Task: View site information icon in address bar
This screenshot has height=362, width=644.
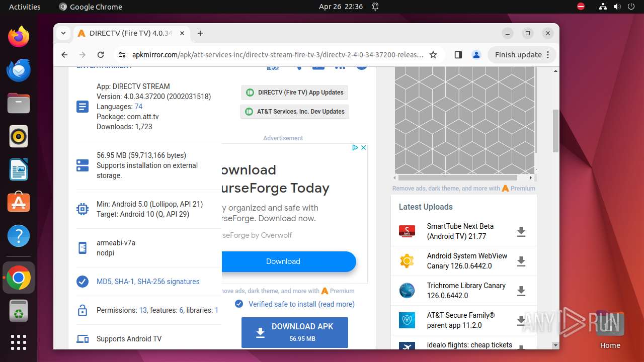Action: pos(122,55)
